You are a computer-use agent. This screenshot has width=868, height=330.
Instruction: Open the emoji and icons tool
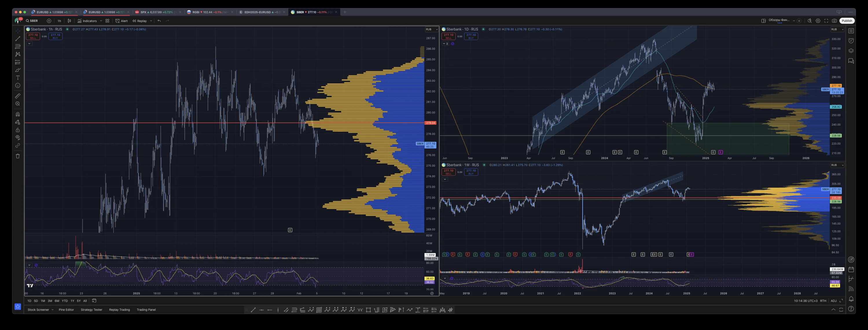tap(18, 86)
